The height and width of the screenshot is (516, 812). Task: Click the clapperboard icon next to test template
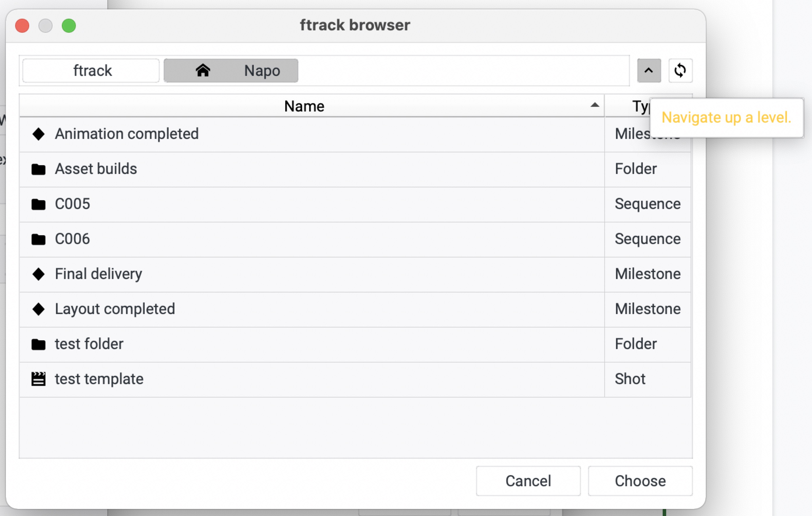pyautogui.click(x=38, y=379)
